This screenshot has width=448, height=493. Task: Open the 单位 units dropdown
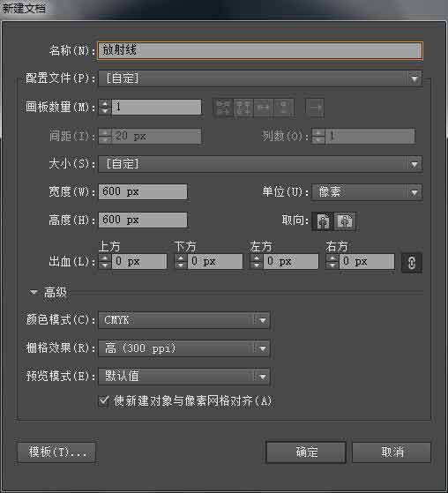[367, 191]
